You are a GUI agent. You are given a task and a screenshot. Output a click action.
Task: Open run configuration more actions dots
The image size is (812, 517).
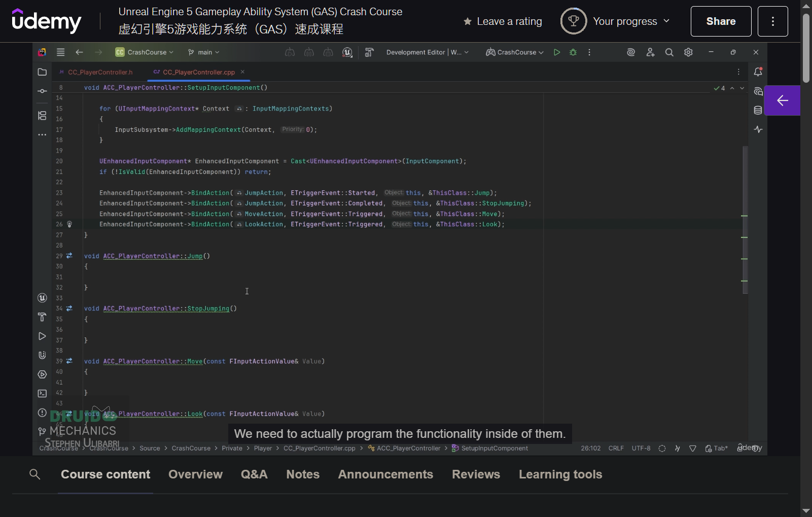click(x=589, y=52)
